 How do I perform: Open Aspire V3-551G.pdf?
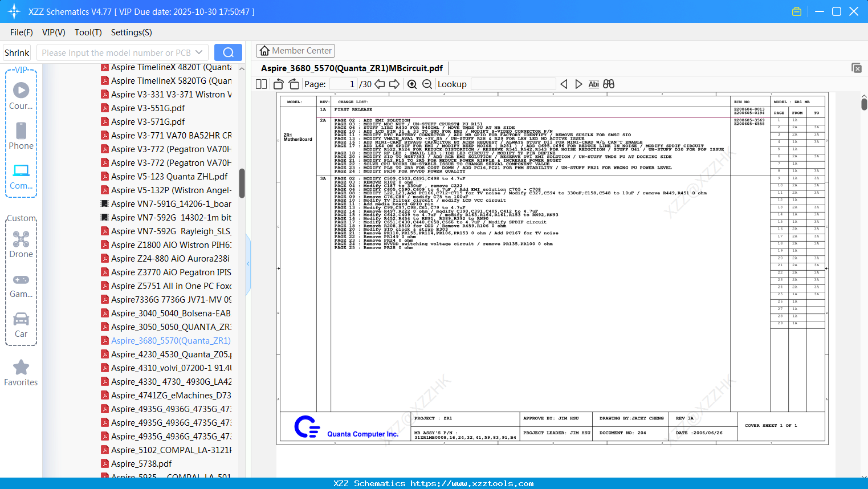click(143, 108)
